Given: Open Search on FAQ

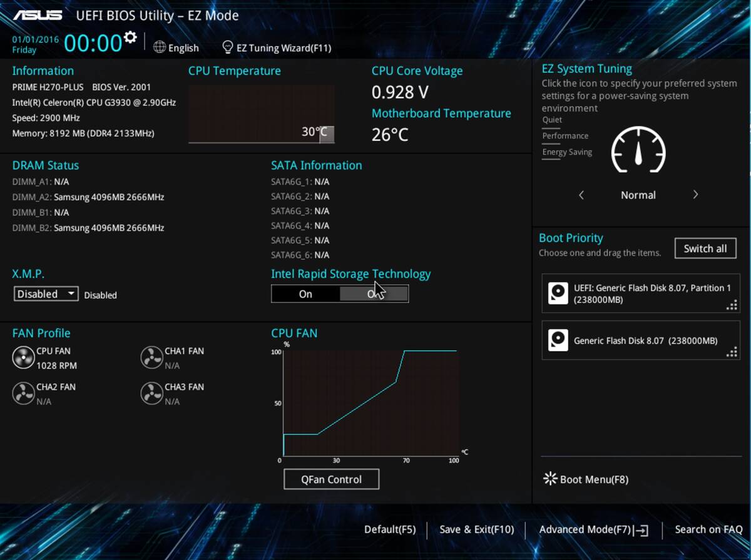Looking at the screenshot, I should click(708, 529).
